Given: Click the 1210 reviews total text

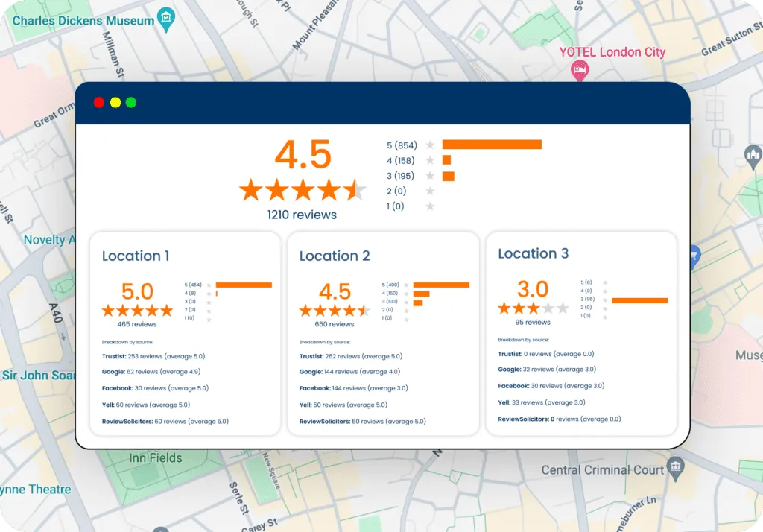Looking at the screenshot, I should click(302, 215).
